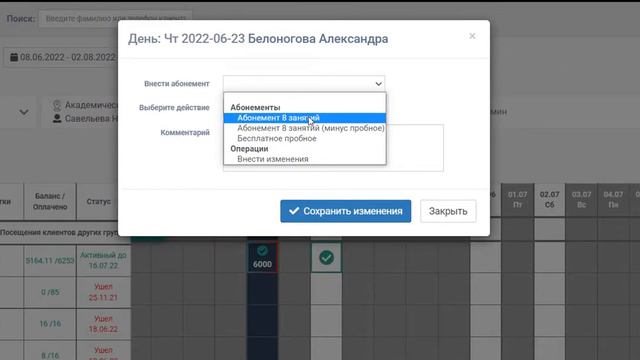Screen dimensions: 640x360
Task: Expand the group chevron on the left
Action: (x=24, y=112)
